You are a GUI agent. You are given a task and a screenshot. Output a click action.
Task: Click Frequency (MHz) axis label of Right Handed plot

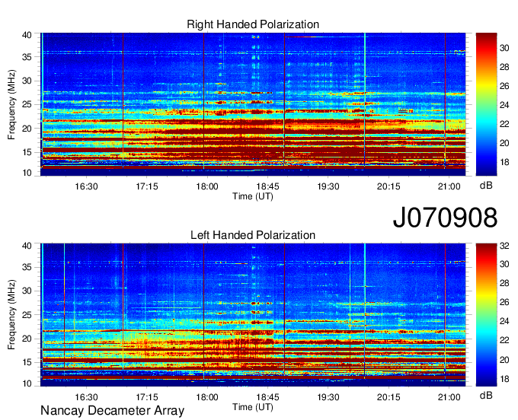(x=11, y=105)
